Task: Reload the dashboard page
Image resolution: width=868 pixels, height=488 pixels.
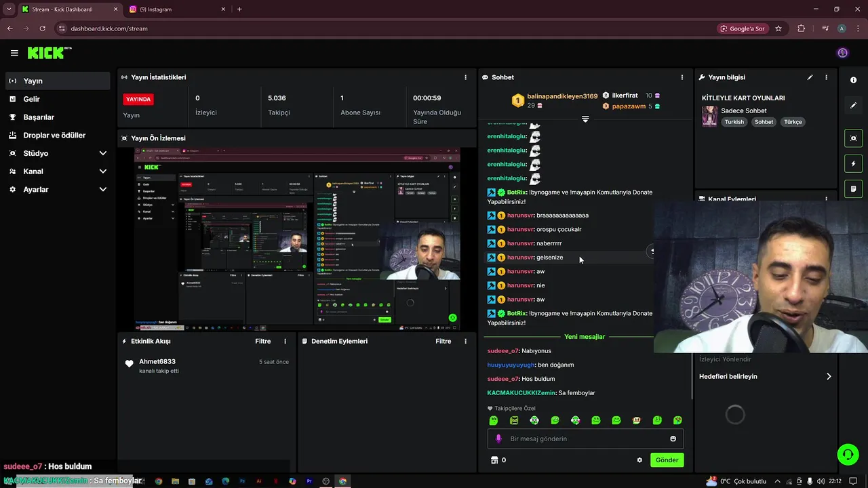Action: 42,28
